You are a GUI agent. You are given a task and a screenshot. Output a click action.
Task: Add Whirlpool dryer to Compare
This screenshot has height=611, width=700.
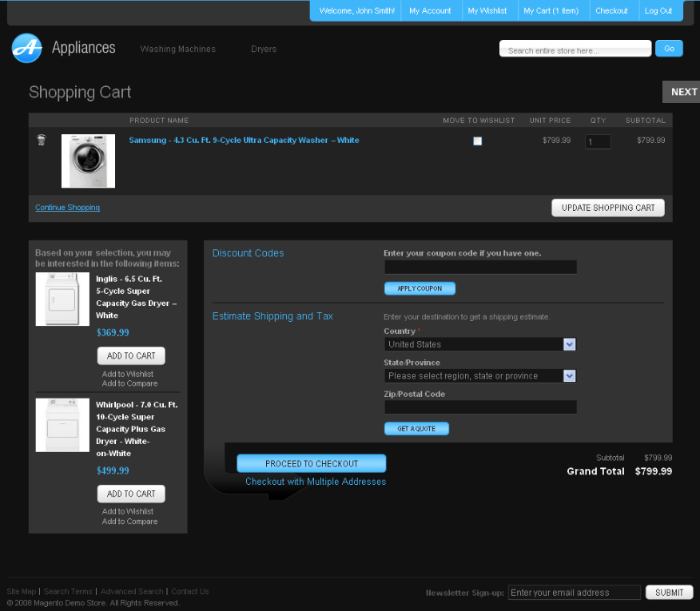130,522
